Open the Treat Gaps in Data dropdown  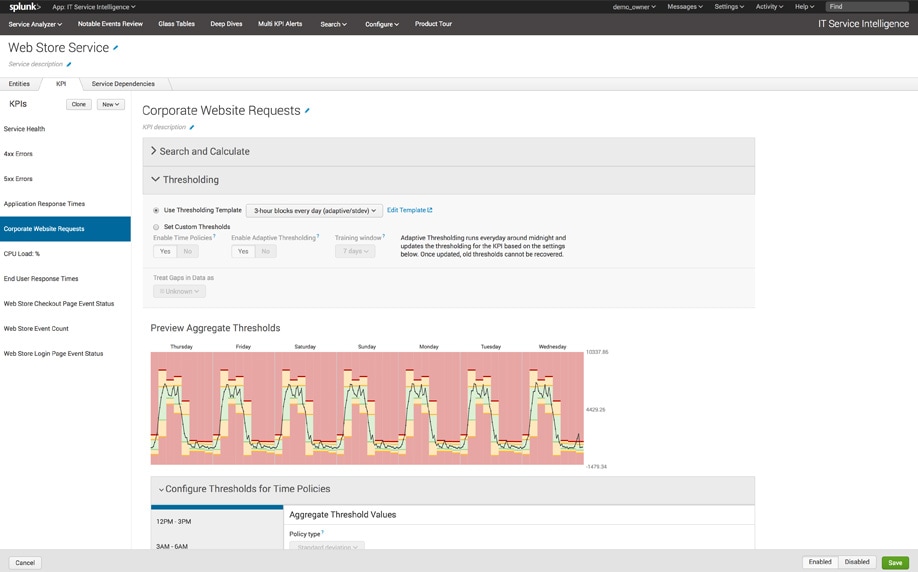(x=179, y=292)
